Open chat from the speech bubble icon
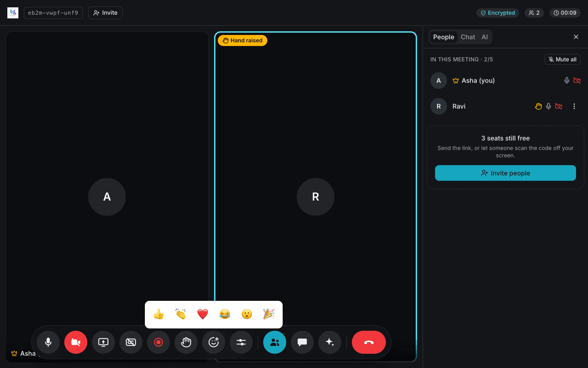This screenshot has height=368, width=588. pos(302,342)
